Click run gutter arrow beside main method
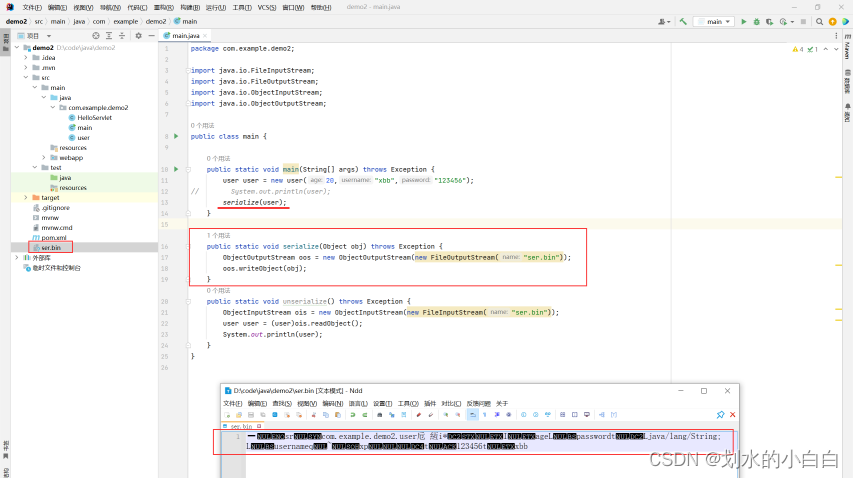 (176, 169)
